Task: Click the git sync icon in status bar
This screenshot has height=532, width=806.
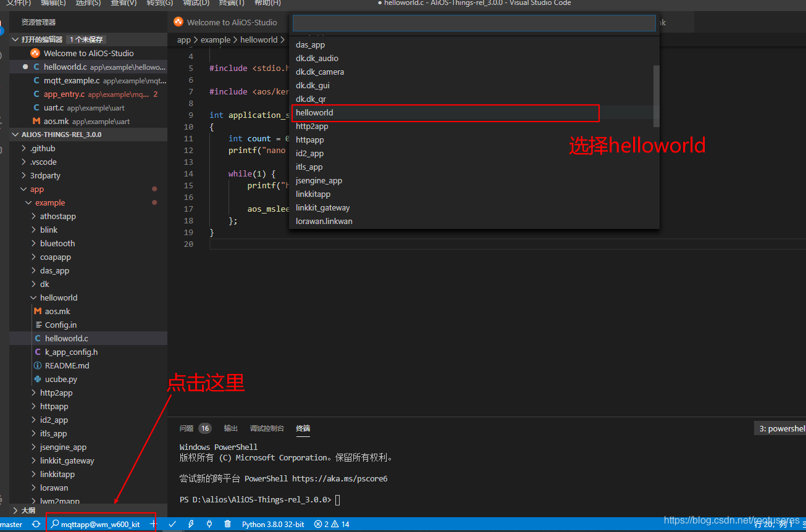Action: coord(36,524)
